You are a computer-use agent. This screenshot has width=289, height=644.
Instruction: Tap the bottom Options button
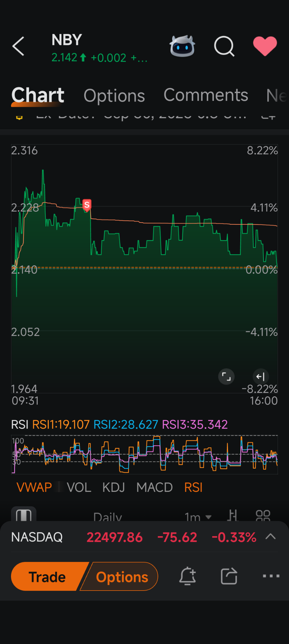tap(122, 577)
